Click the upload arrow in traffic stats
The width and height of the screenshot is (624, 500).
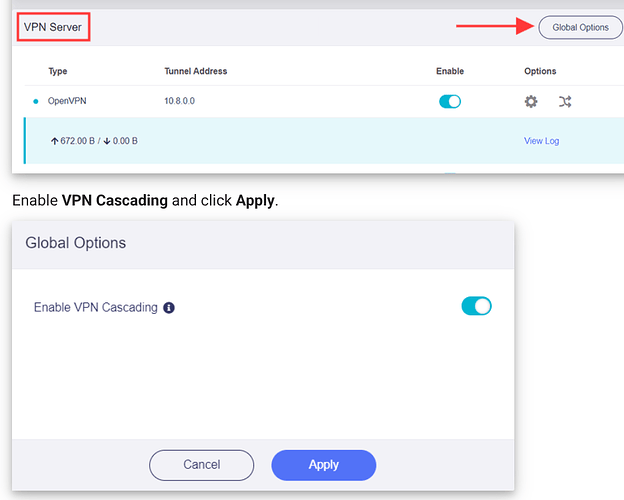tap(54, 141)
